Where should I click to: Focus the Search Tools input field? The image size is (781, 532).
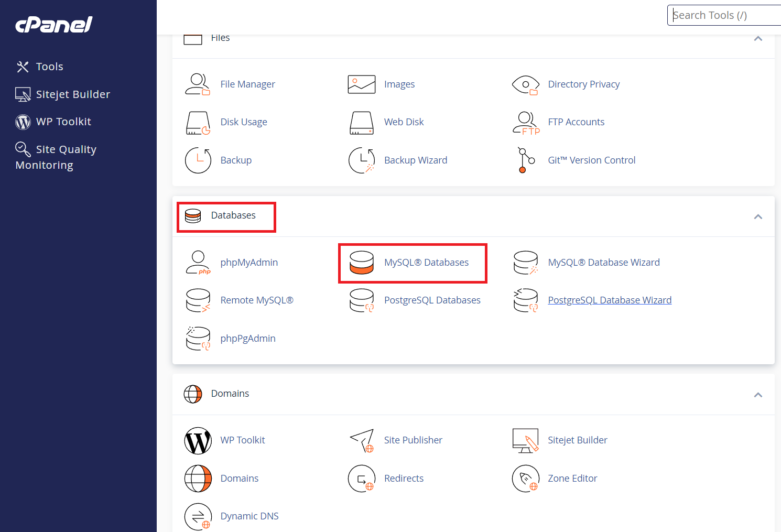tap(724, 15)
